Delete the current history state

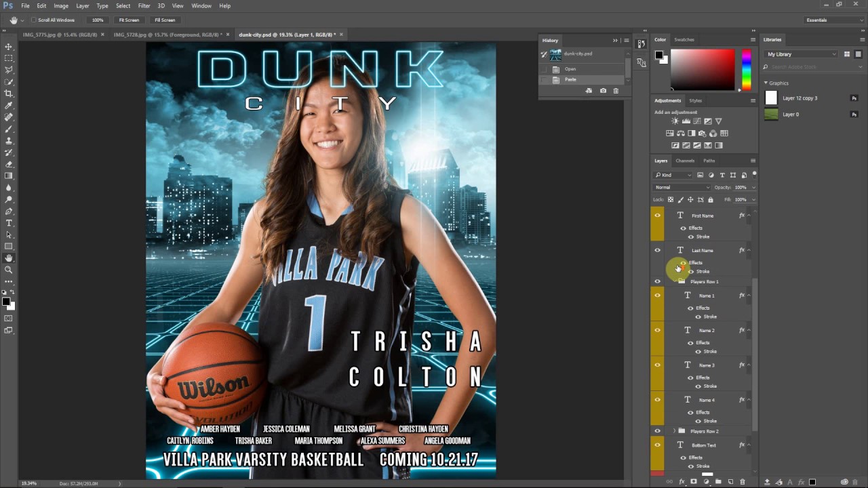tap(616, 91)
